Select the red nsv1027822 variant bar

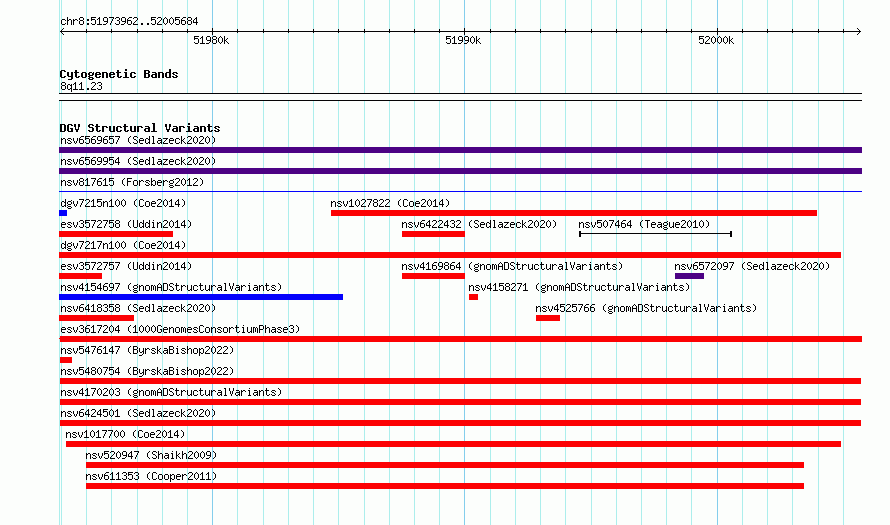click(574, 213)
